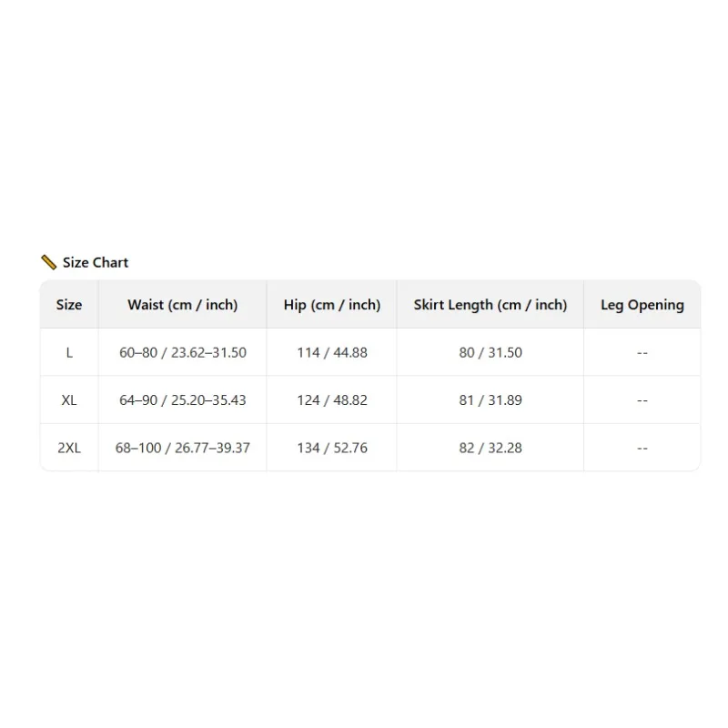Image resolution: width=728 pixels, height=728 pixels.
Task: Click the L size row label
Action: (69, 353)
